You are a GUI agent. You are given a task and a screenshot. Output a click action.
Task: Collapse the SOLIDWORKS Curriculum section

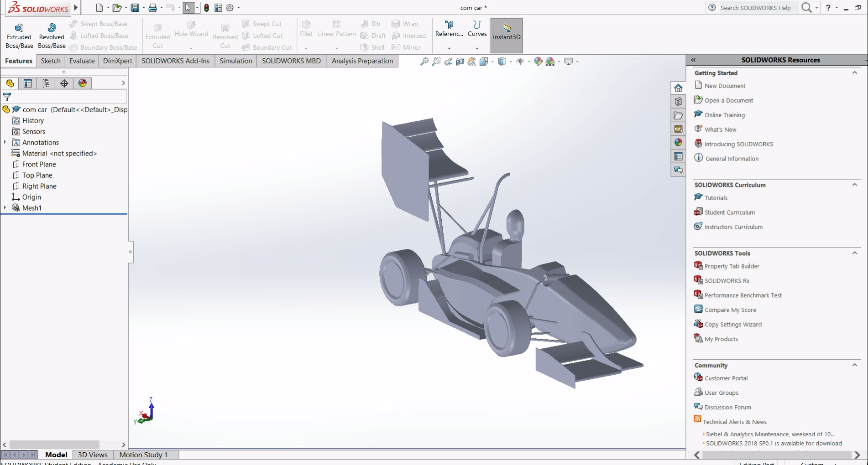(x=855, y=185)
